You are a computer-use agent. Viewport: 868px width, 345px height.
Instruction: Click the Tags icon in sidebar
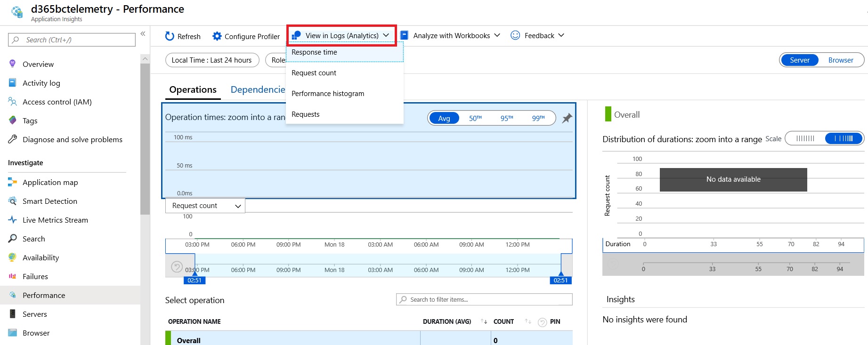(x=12, y=120)
